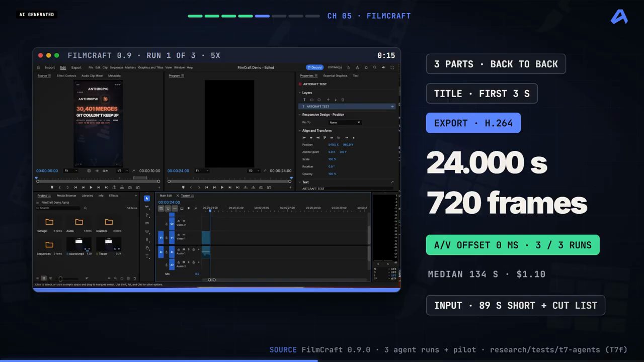
Task: Select the Type tool in the timeline toolbox
Action: pos(147,256)
